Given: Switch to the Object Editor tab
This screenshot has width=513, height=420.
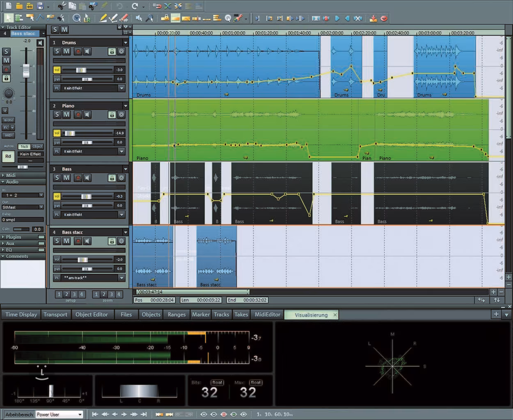Looking at the screenshot, I should [x=92, y=315].
